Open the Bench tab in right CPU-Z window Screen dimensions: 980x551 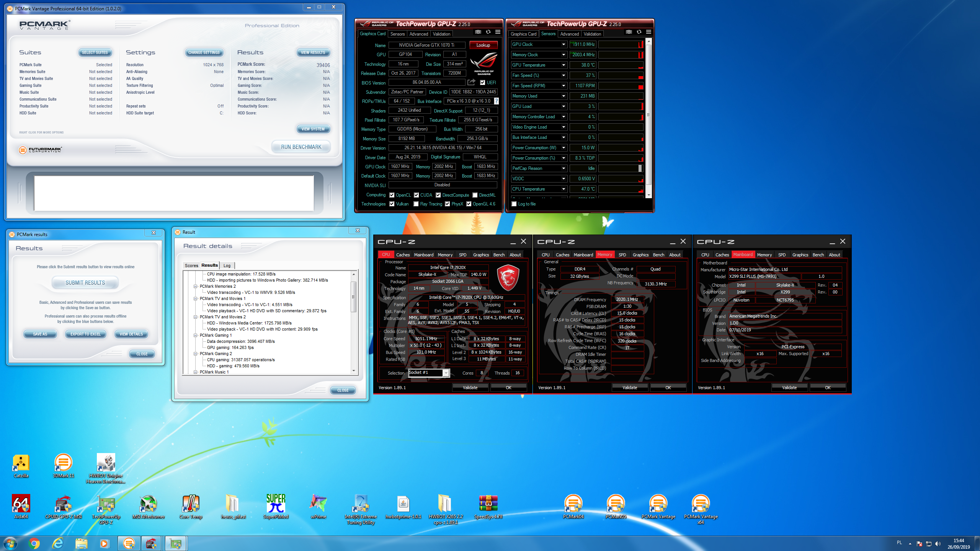[818, 255]
